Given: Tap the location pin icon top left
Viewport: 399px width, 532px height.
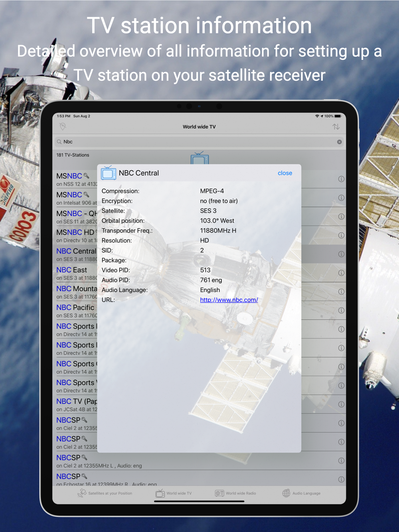Looking at the screenshot, I should point(63,126).
